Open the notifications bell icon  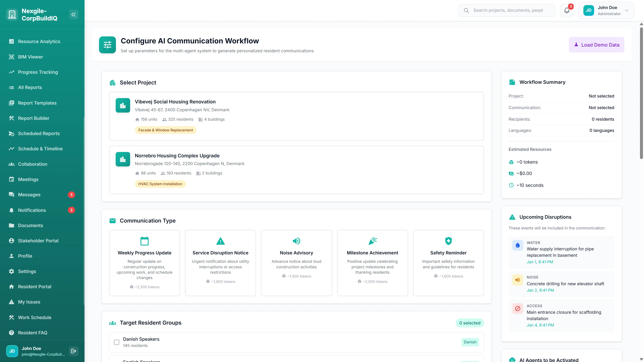(567, 10)
